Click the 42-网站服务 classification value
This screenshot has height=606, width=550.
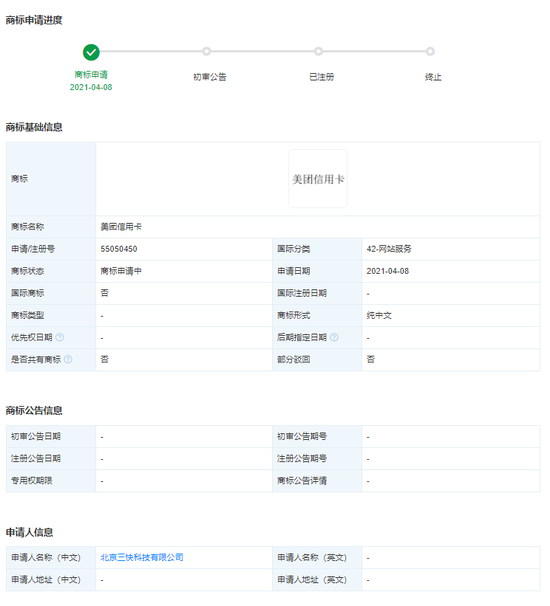tap(389, 249)
